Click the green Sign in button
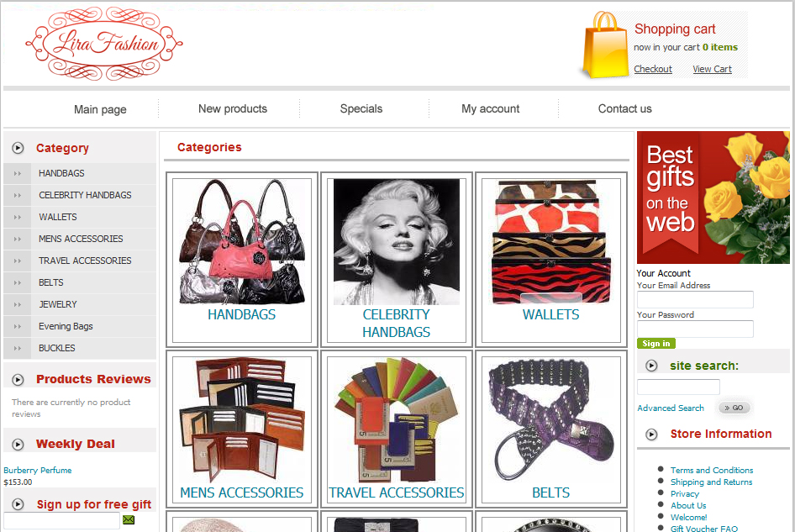 coord(656,344)
